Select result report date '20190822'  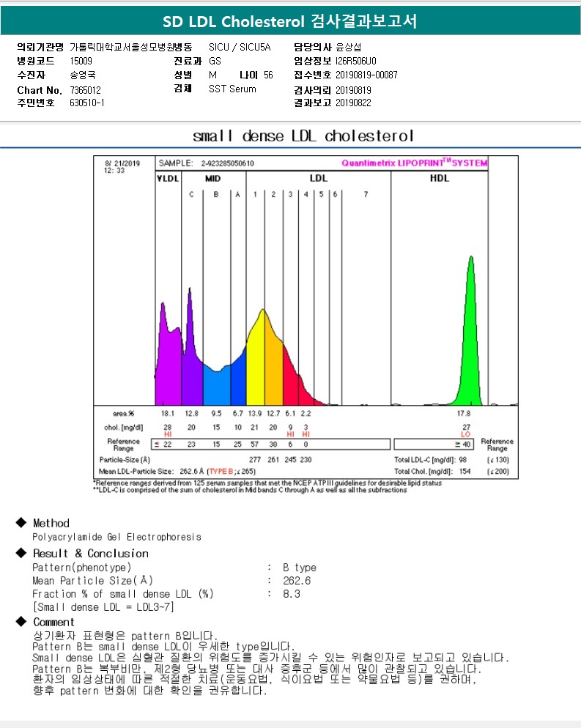coord(353,103)
